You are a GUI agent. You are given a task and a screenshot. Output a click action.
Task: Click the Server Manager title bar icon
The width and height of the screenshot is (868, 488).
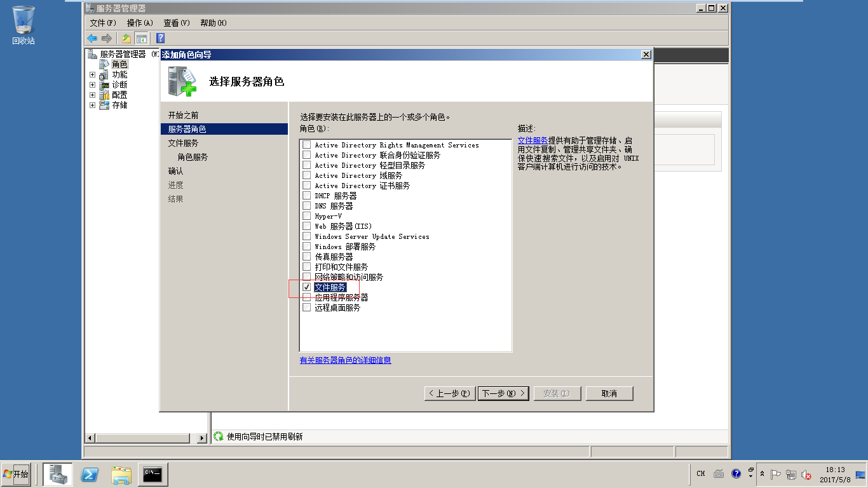point(90,8)
